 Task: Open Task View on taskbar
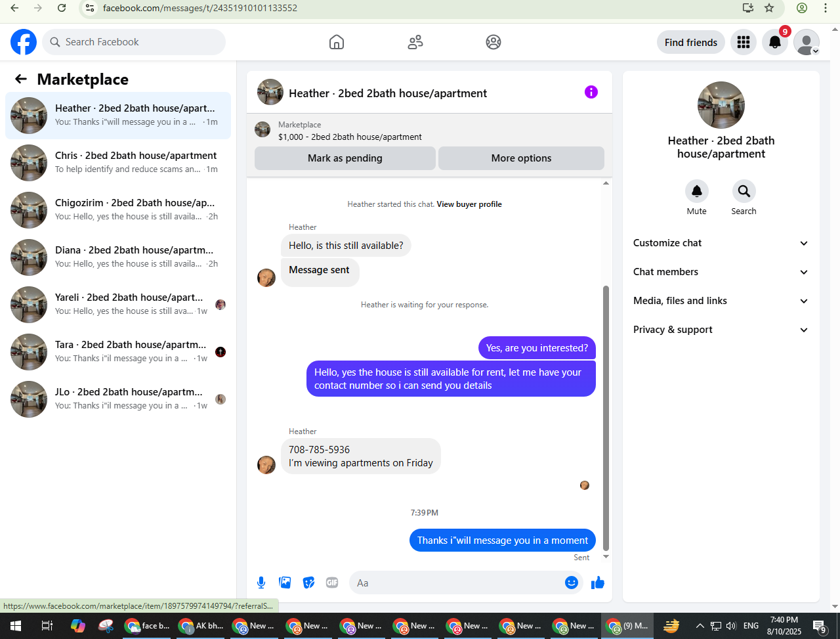coord(47,626)
